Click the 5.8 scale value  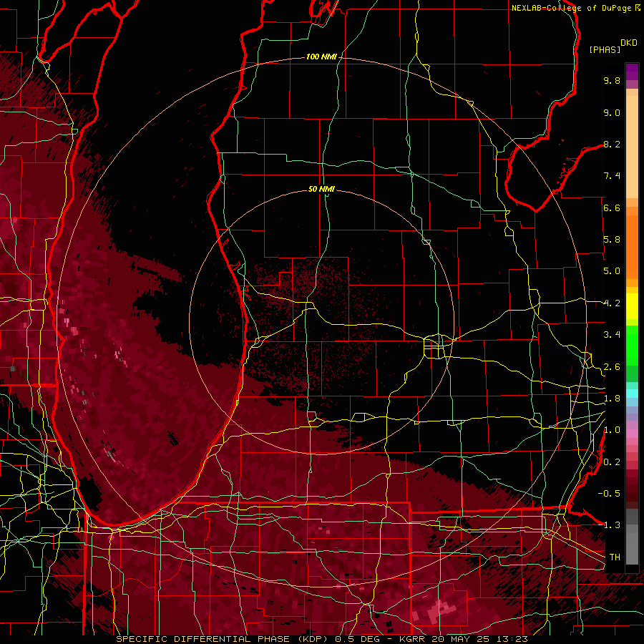pos(612,240)
